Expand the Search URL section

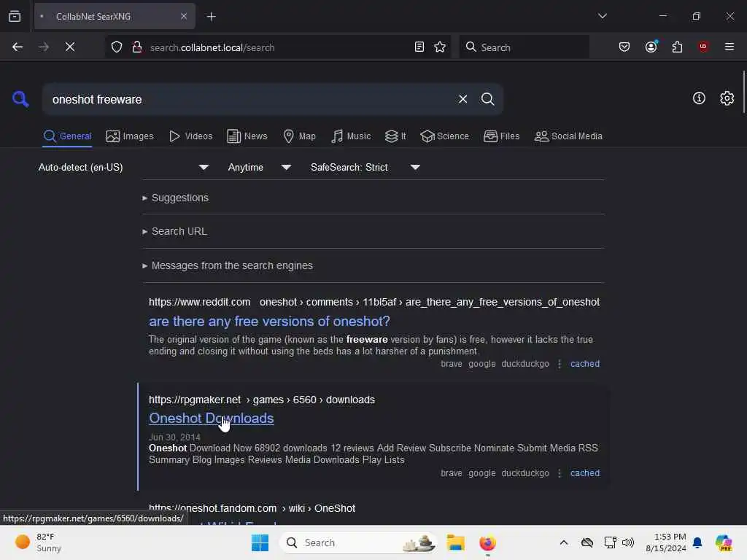click(175, 231)
